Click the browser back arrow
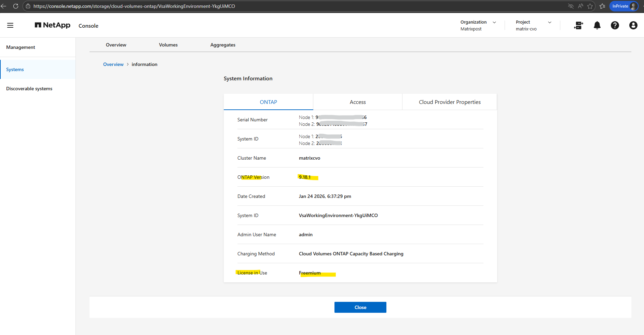The width and height of the screenshot is (644, 335). click(4, 6)
